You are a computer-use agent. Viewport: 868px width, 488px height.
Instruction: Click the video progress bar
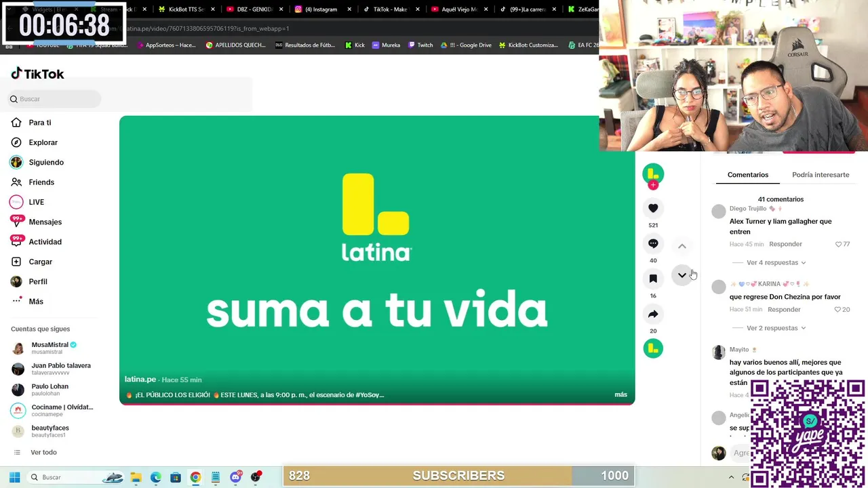(x=377, y=404)
